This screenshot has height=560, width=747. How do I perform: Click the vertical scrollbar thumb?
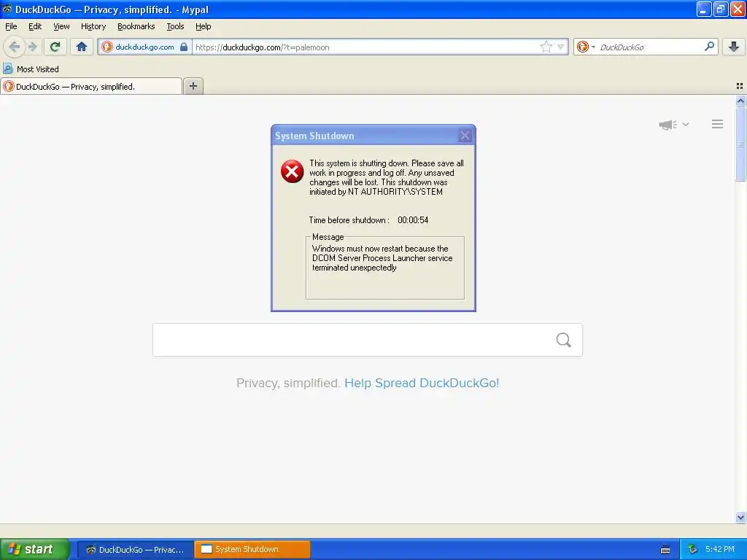pyautogui.click(x=740, y=144)
